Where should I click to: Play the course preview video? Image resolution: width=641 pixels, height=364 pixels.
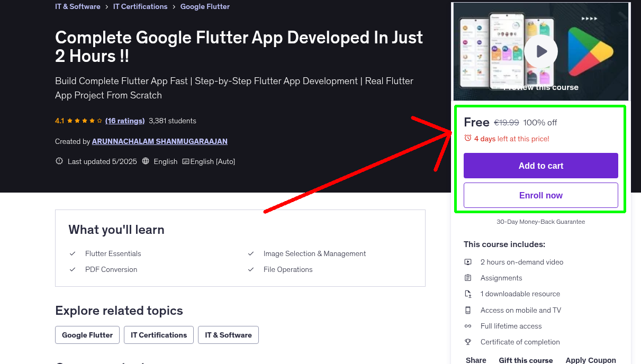540,51
